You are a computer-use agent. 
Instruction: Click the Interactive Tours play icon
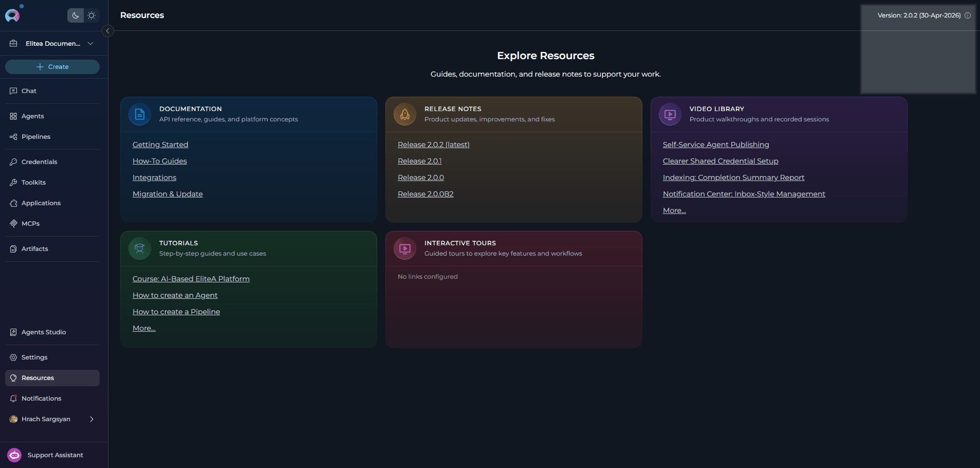pos(405,248)
